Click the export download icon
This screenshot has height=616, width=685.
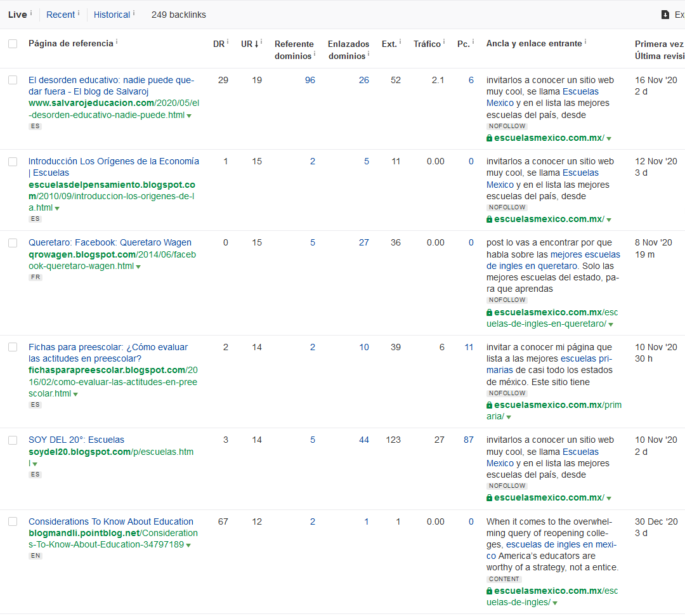665,15
